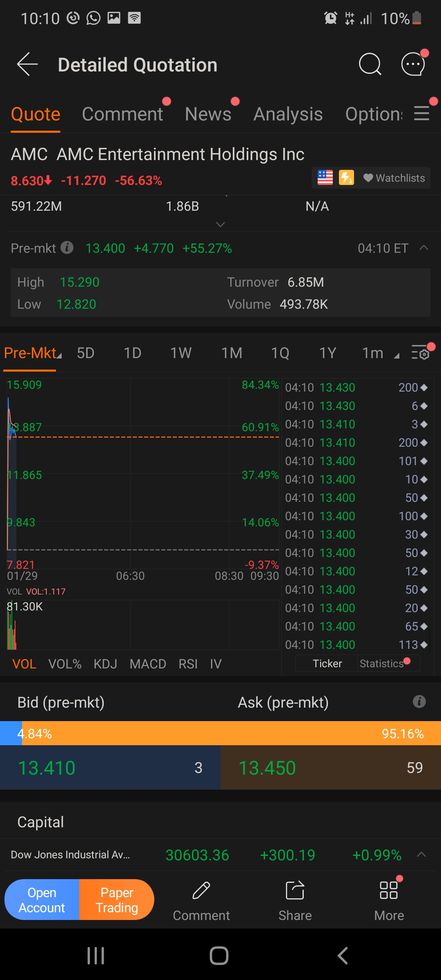
Task: Tap Open Account button
Action: (x=42, y=900)
